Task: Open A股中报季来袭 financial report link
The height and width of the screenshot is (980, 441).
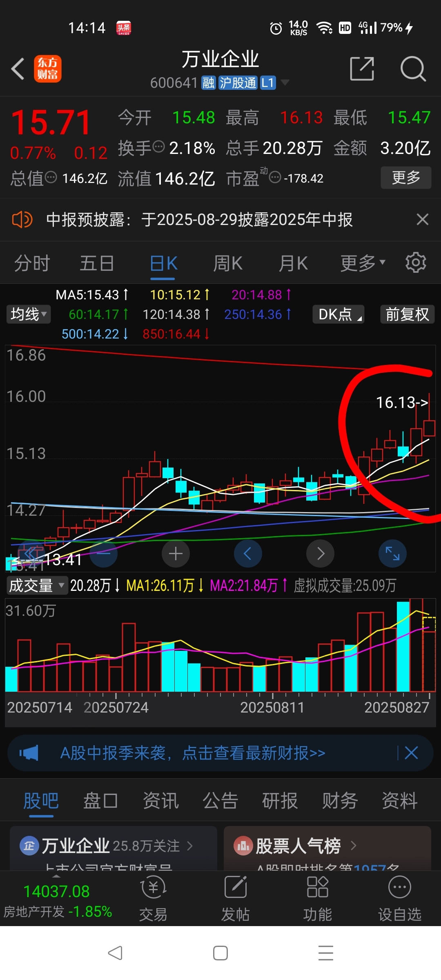Action: coord(192,753)
